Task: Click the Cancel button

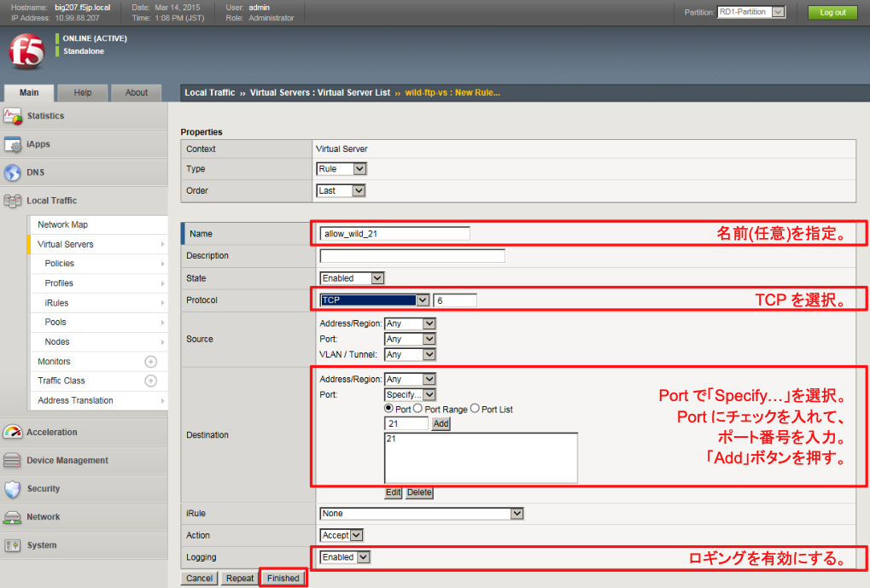Action: point(199,578)
